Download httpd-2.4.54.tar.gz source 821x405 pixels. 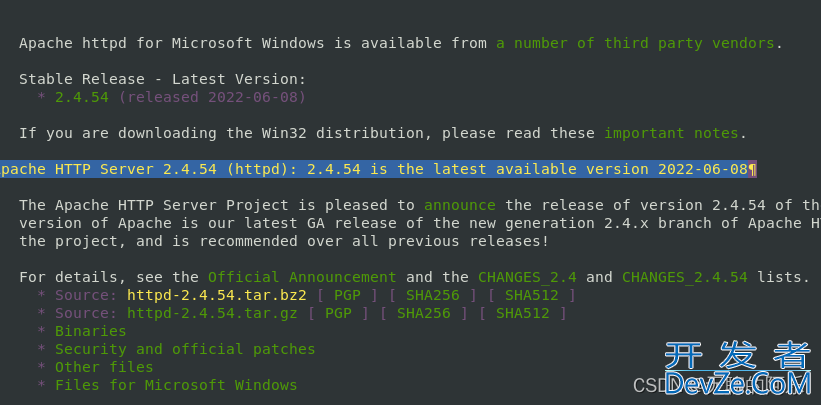[212, 313]
